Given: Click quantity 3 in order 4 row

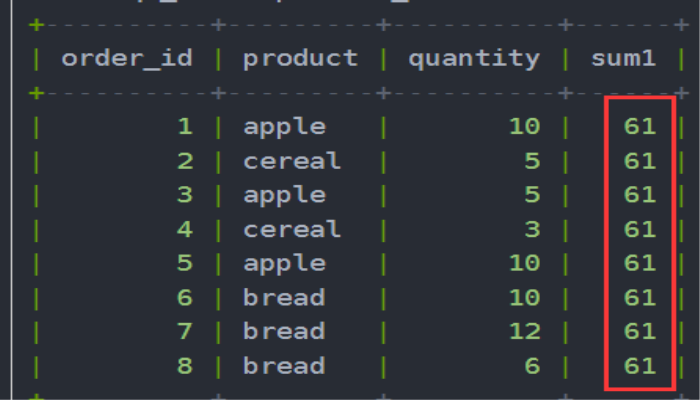Looking at the screenshot, I should coord(532,229).
